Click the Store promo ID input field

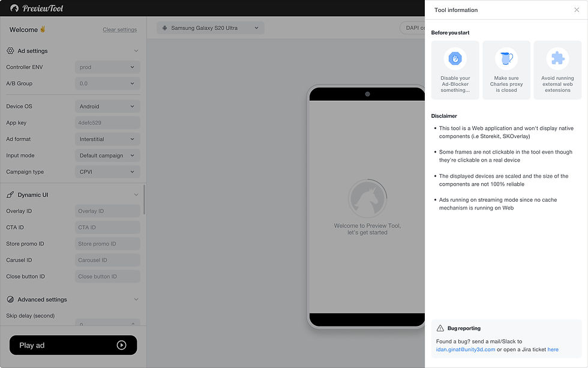point(107,244)
